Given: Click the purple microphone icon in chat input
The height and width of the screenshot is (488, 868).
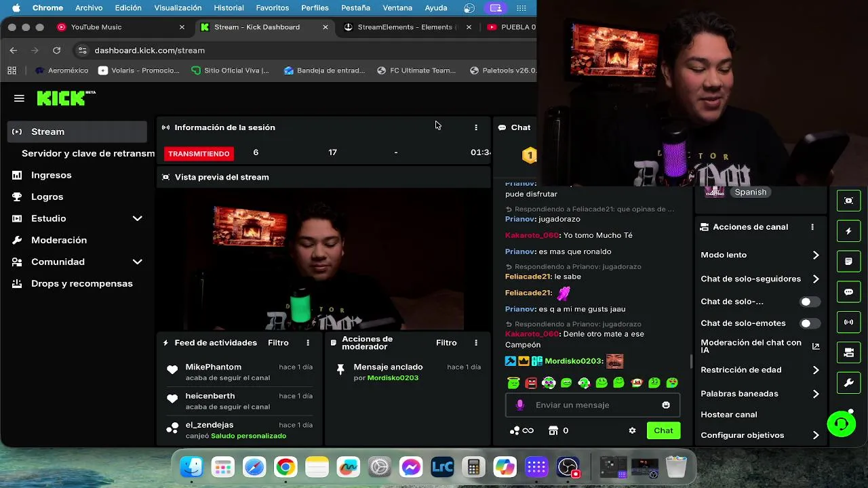Looking at the screenshot, I should coord(520,405).
